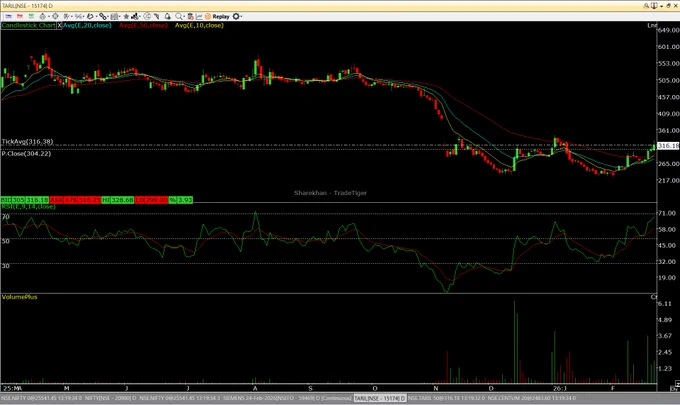Click the pin icon in title bar
The width and height of the screenshot is (680, 405).
click(654, 6)
